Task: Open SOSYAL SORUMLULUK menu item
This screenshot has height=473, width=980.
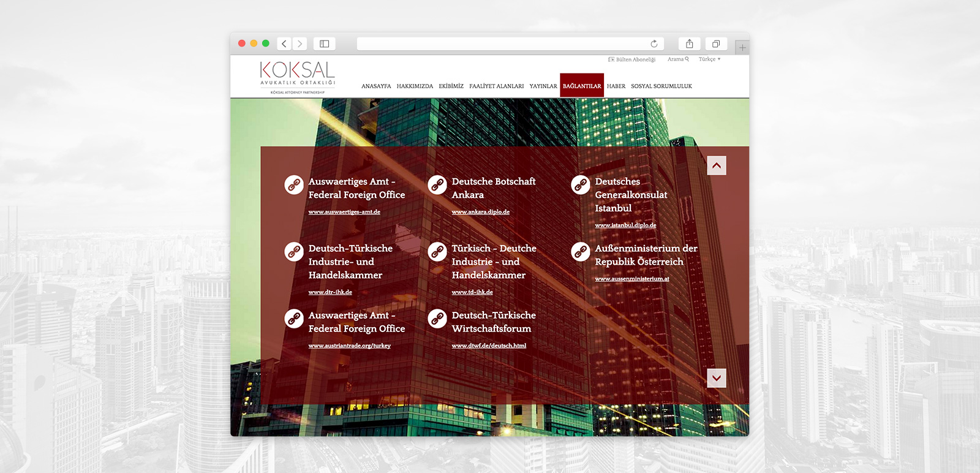Action: (661, 86)
